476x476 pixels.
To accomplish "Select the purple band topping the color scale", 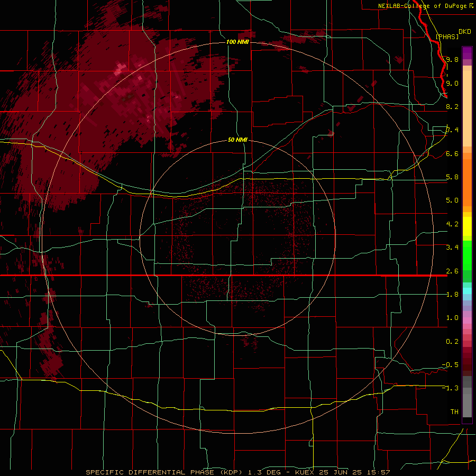I will click(467, 53).
